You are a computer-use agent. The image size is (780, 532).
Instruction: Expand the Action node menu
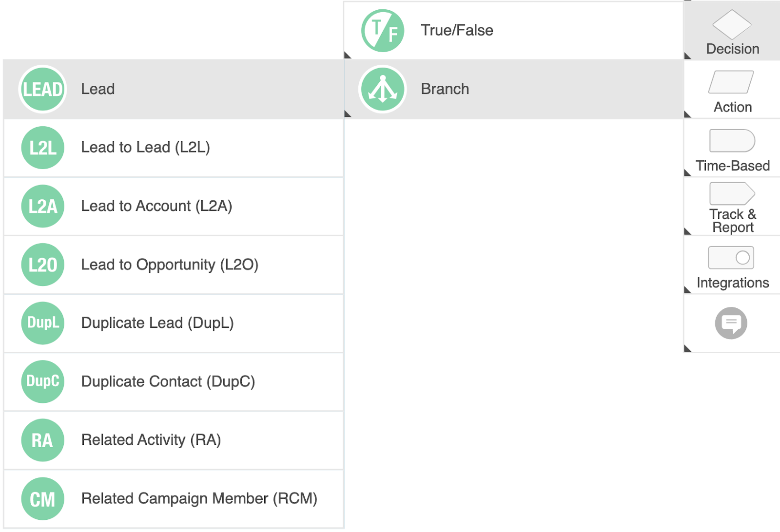coord(732,91)
